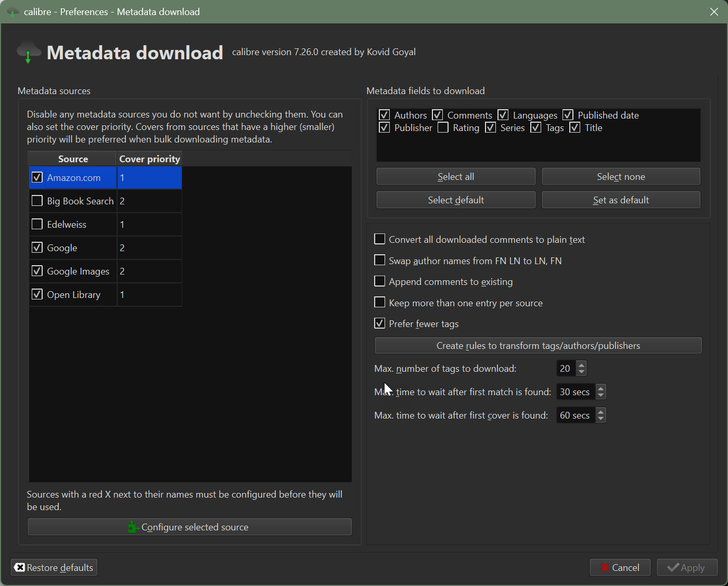Enable Append comments to existing

coord(380,281)
